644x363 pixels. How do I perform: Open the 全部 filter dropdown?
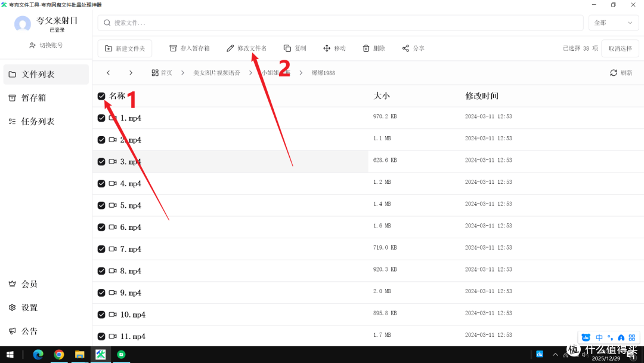(614, 23)
